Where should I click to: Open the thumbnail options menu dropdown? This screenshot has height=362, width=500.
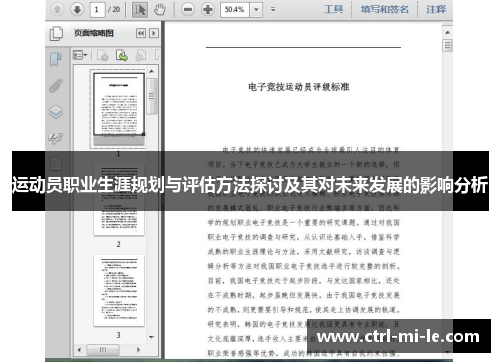click(80, 55)
